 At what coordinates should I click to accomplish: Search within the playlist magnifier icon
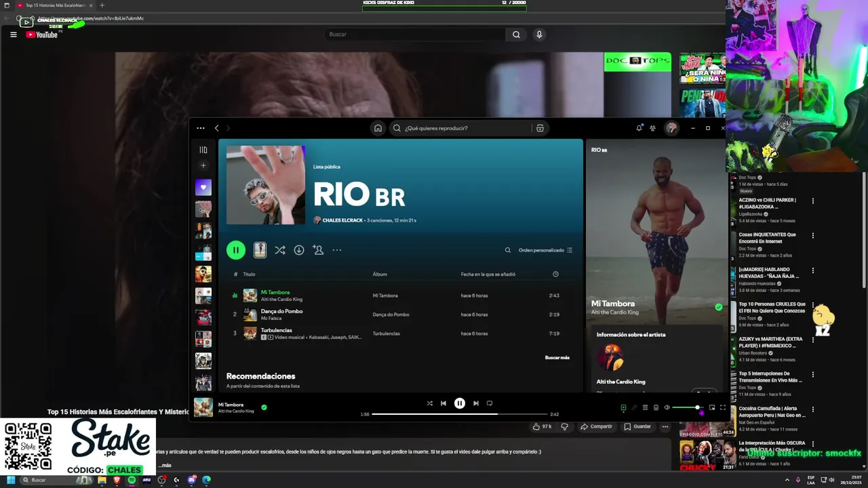pyautogui.click(x=508, y=250)
